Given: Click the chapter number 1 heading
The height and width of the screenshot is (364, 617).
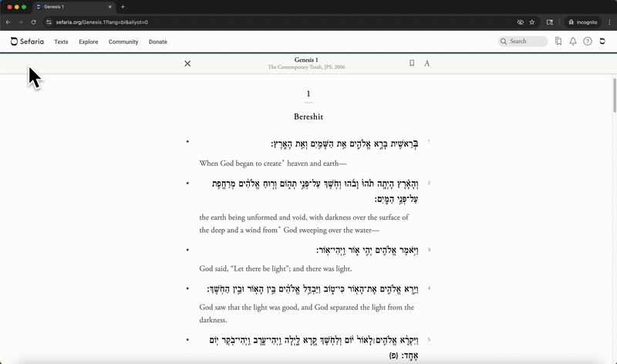Looking at the screenshot, I should pos(308,93).
